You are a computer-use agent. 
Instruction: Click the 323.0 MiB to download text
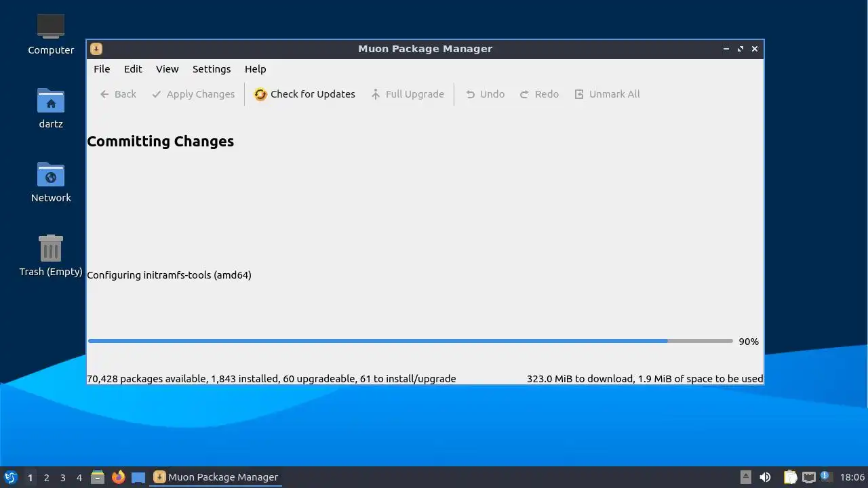coord(645,379)
